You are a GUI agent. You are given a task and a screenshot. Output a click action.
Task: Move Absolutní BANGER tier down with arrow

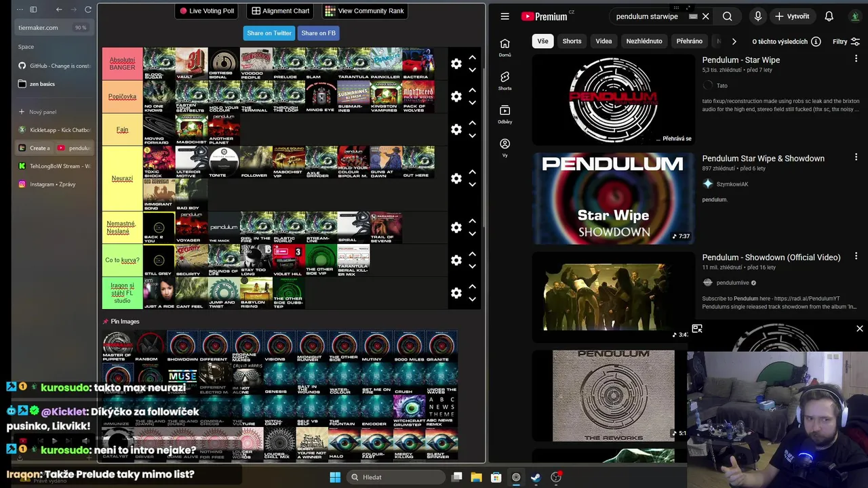(473, 70)
